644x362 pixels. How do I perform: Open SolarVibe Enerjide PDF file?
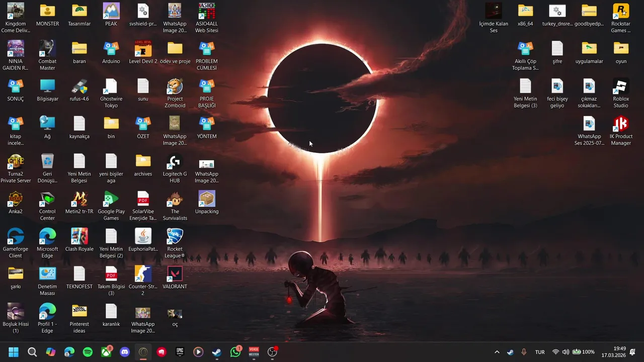coord(143,206)
